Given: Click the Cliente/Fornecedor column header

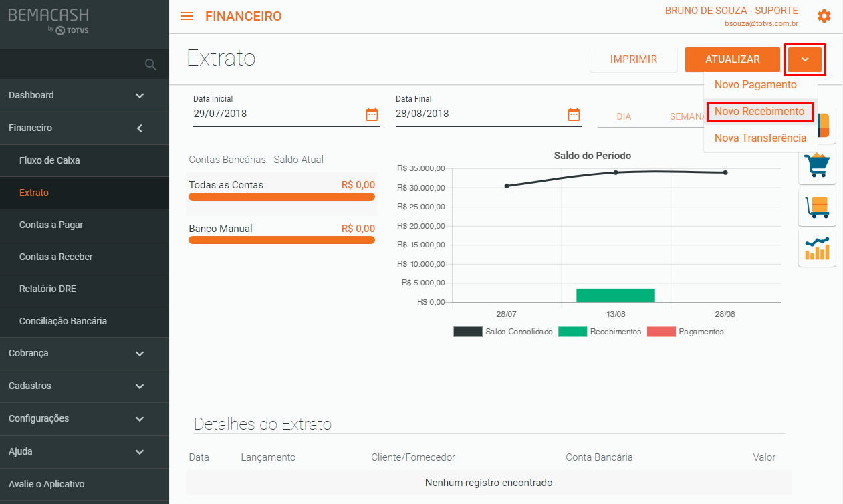Looking at the screenshot, I should [x=413, y=457].
